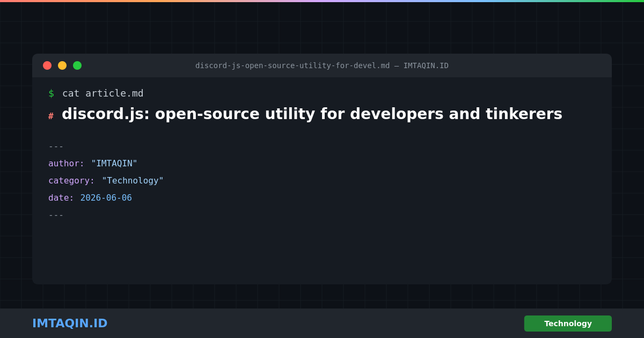Open the IMTAQIN.ID site logo link

coord(70,323)
